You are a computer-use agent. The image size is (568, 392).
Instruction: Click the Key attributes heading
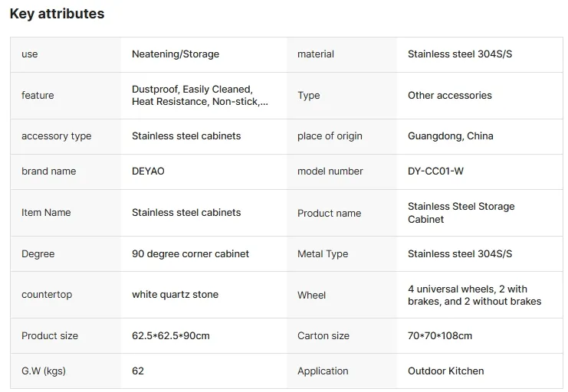[57, 14]
